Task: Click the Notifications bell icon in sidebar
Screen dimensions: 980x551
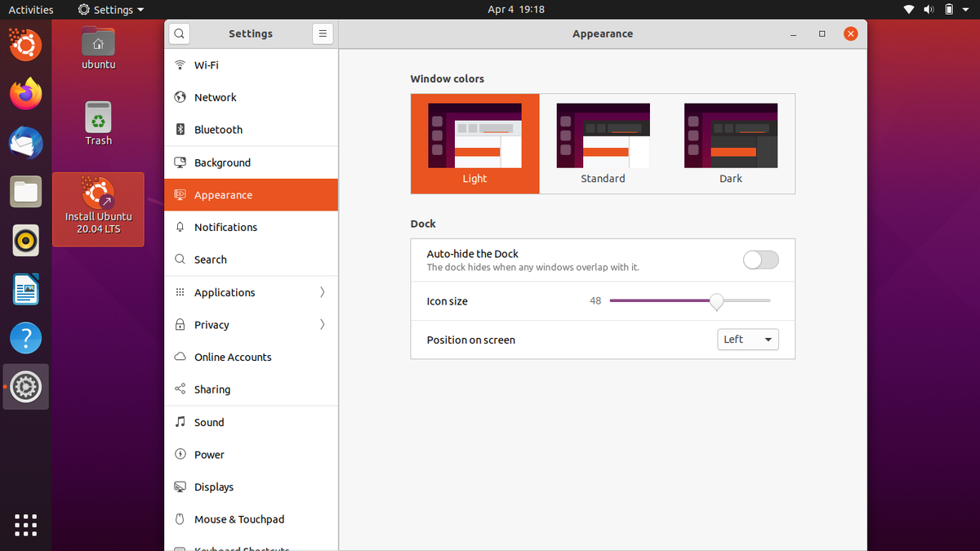Action: click(x=180, y=227)
